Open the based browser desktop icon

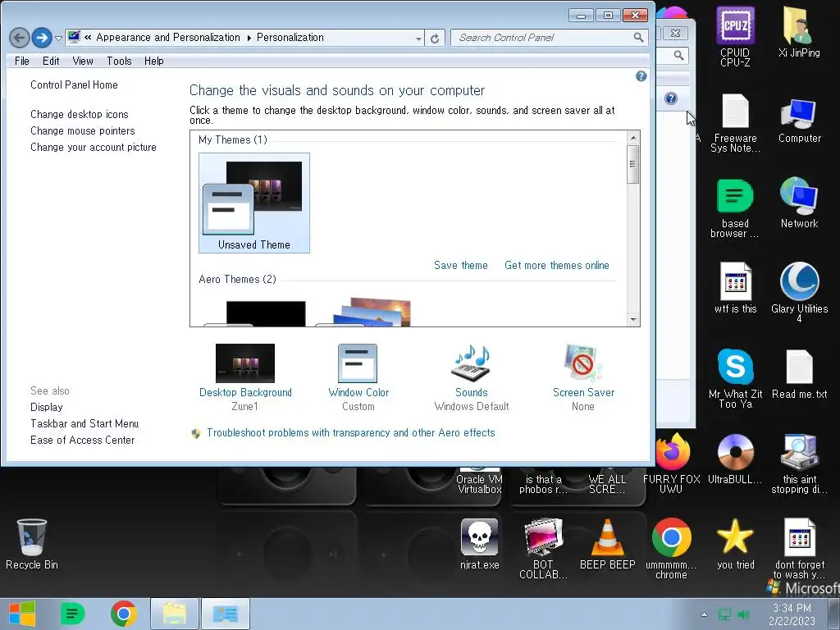[735, 208]
